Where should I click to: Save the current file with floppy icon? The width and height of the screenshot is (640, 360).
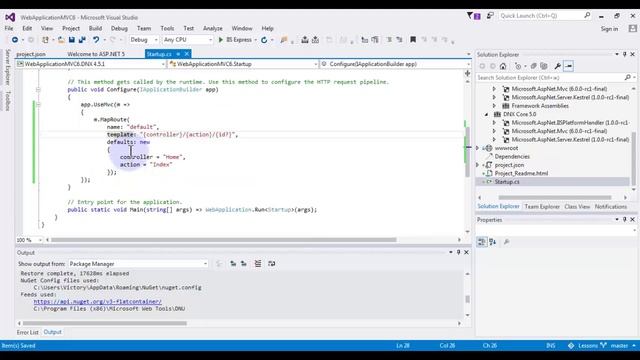71,40
